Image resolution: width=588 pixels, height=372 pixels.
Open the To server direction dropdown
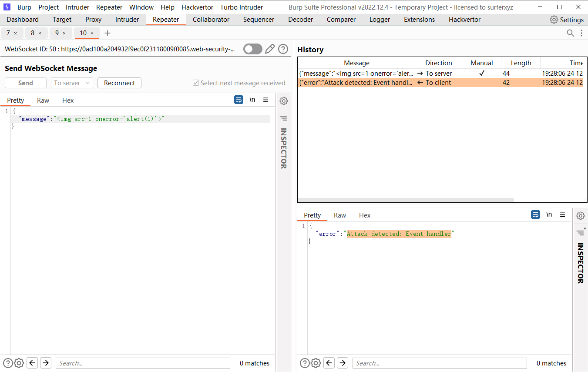[72, 83]
